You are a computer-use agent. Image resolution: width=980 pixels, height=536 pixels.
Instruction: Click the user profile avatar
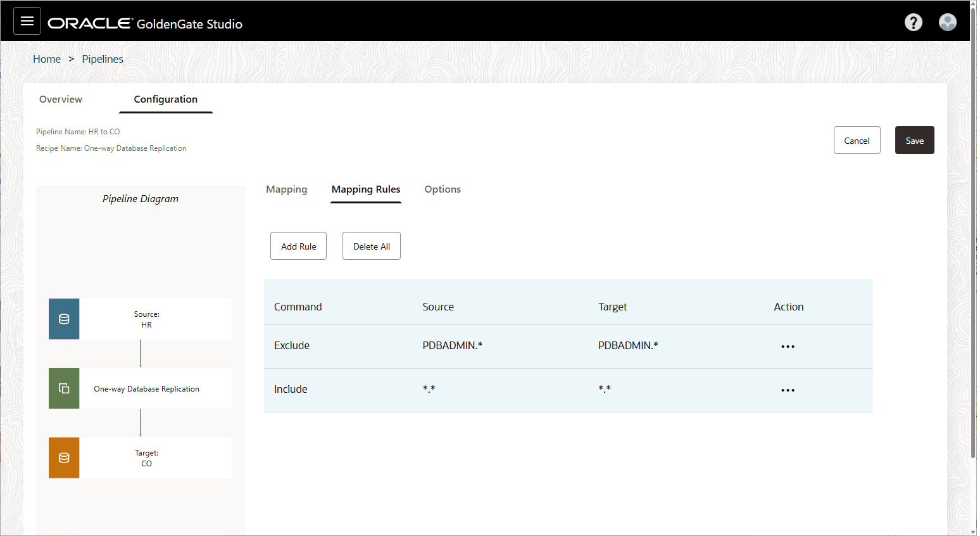(x=947, y=23)
